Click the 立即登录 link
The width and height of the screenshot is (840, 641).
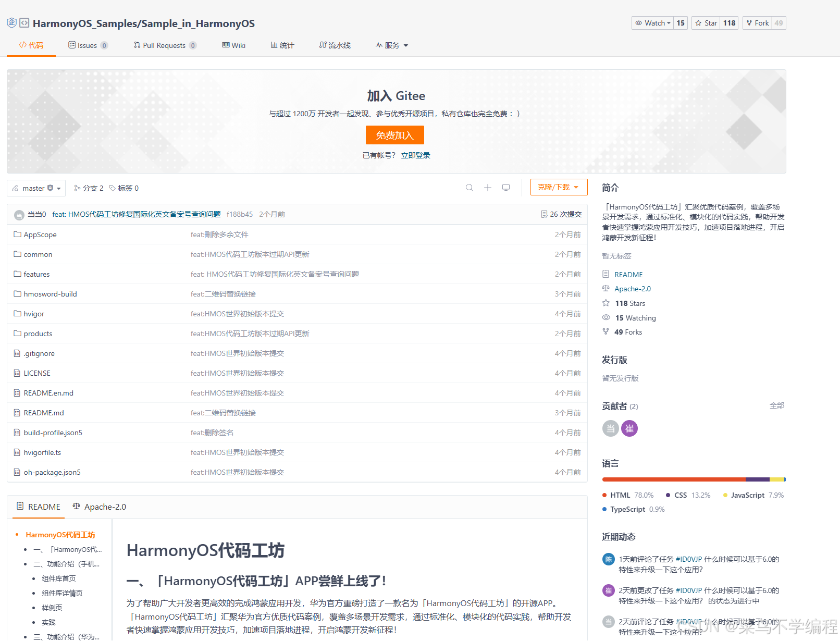tap(415, 155)
